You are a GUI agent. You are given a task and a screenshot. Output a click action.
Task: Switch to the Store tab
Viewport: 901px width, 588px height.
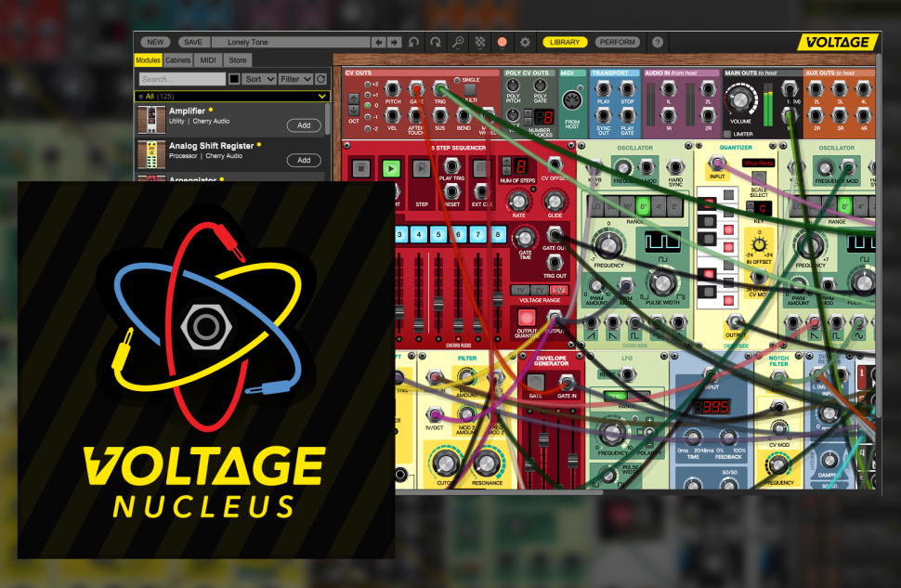pyautogui.click(x=237, y=60)
